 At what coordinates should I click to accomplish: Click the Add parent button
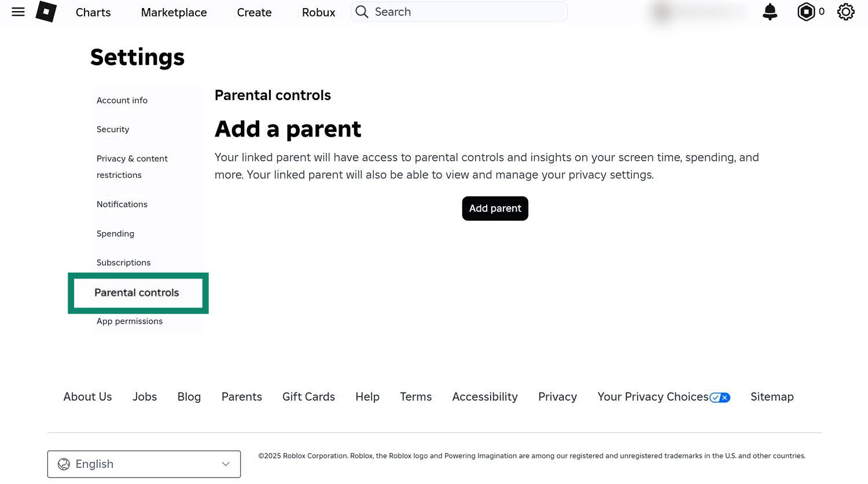495,208
